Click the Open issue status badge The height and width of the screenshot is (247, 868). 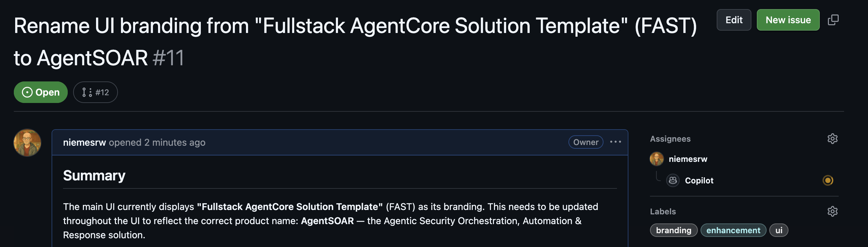tap(40, 92)
